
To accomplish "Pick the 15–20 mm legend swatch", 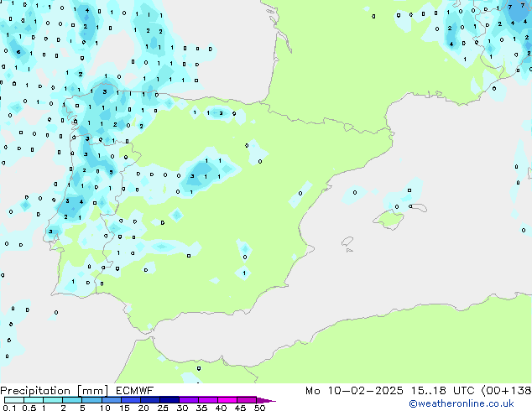I will click(130, 400).
